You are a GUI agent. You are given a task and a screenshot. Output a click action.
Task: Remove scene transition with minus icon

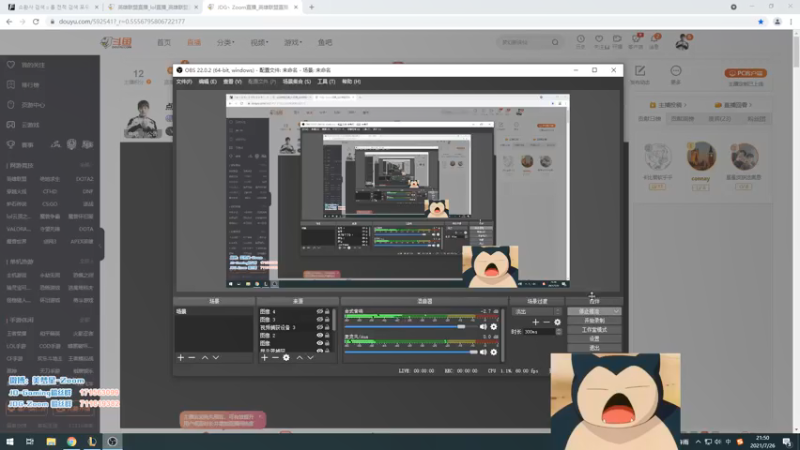(x=546, y=322)
